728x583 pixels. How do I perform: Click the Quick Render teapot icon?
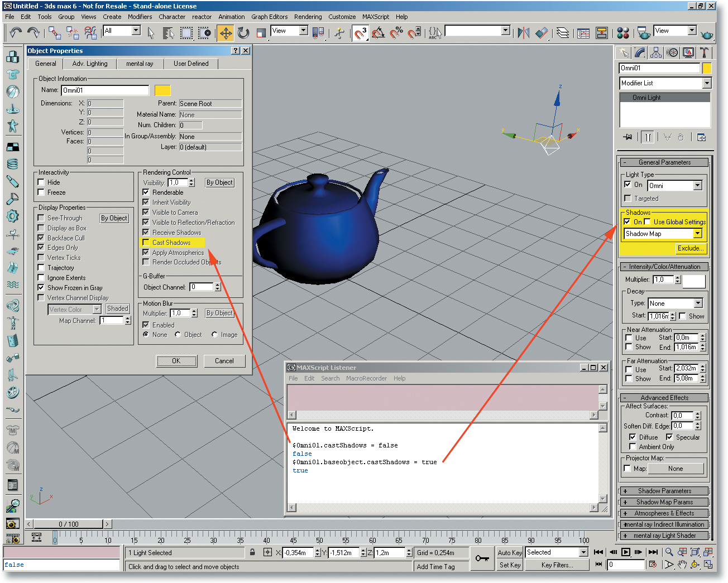point(706,34)
